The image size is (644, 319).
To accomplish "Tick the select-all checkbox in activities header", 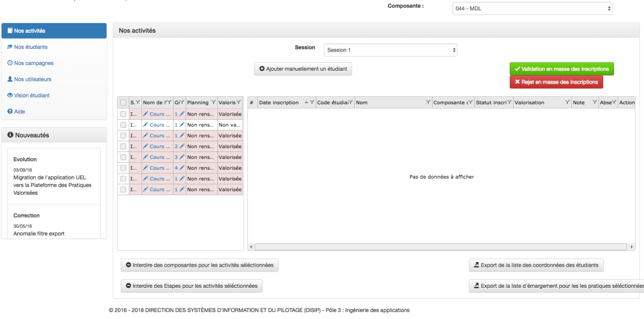I will tap(123, 103).
